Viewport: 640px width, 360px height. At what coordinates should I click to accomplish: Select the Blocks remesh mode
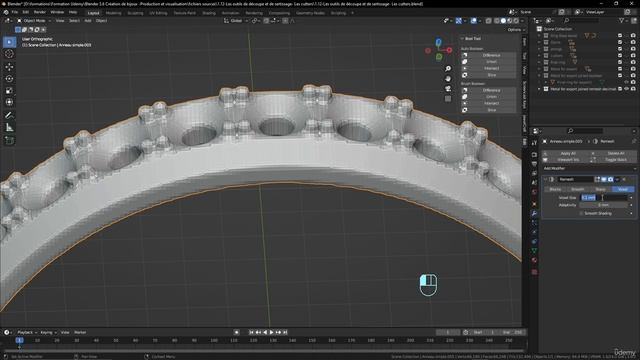555,189
